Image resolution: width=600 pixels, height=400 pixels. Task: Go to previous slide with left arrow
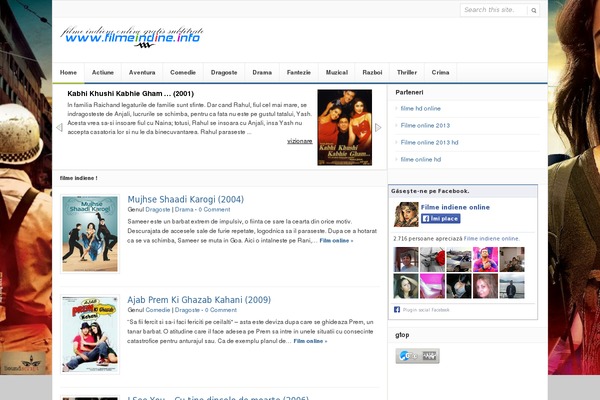[x=59, y=128]
